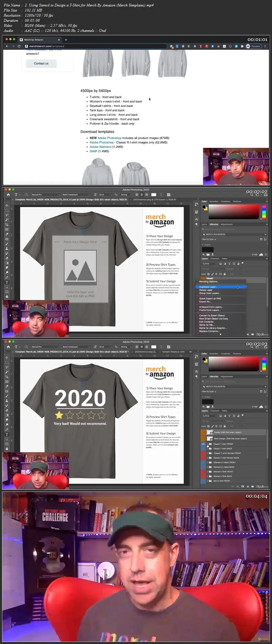Open the GIMP template link
The image size is (272, 644).
point(94,151)
